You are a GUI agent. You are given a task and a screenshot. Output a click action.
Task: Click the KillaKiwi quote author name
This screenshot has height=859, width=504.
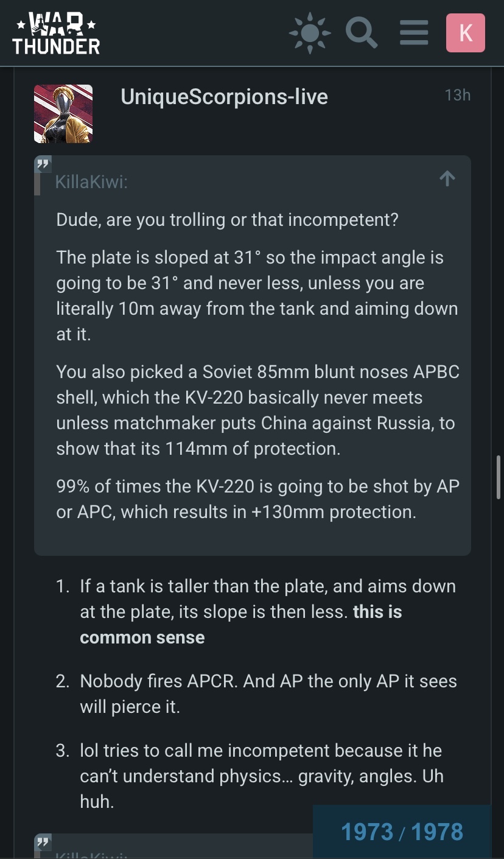click(x=91, y=182)
